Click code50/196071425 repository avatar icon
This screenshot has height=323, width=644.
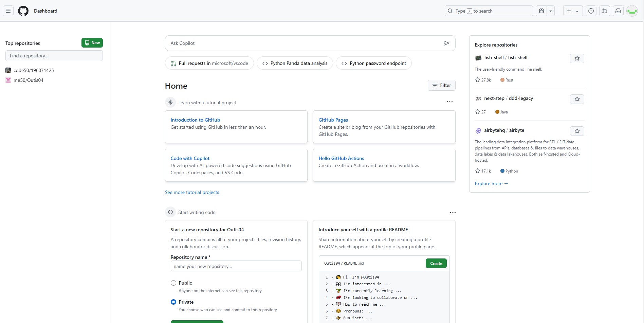(8, 70)
